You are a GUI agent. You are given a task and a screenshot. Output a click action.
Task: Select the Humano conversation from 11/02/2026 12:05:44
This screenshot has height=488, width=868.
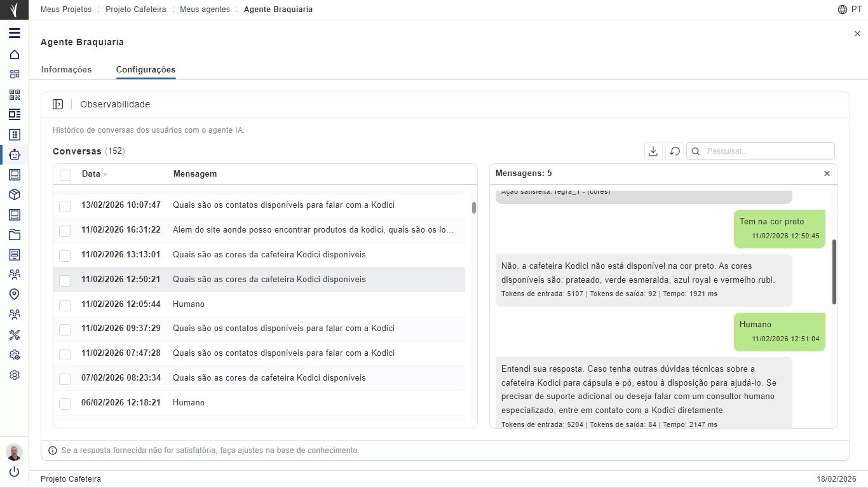(259, 304)
